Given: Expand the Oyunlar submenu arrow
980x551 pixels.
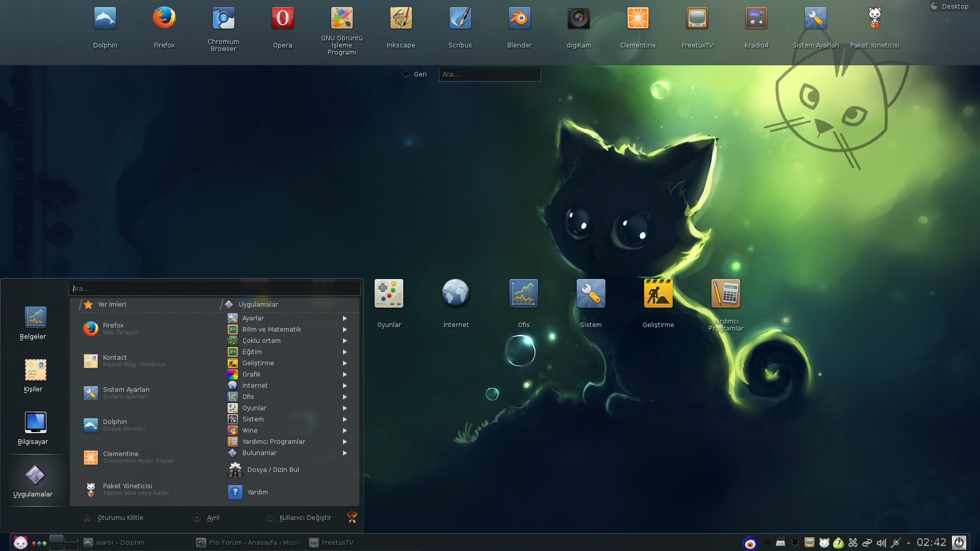Looking at the screenshot, I should tap(345, 408).
